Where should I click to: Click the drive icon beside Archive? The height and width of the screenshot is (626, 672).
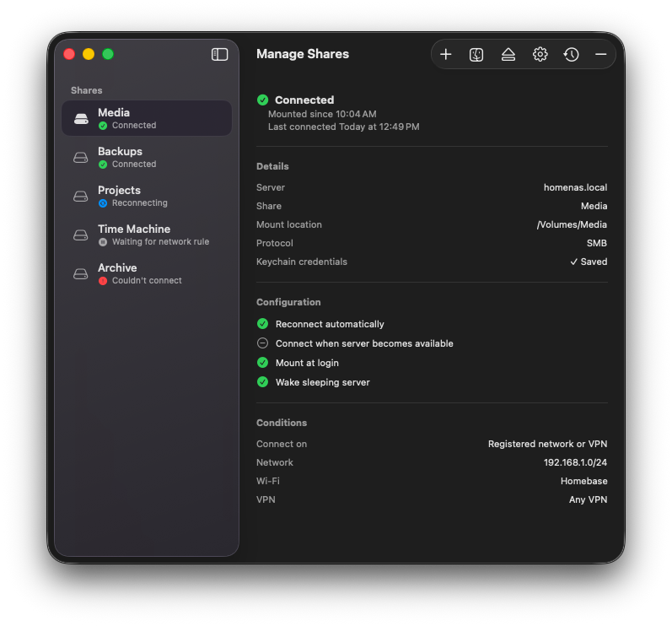click(x=81, y=273)
